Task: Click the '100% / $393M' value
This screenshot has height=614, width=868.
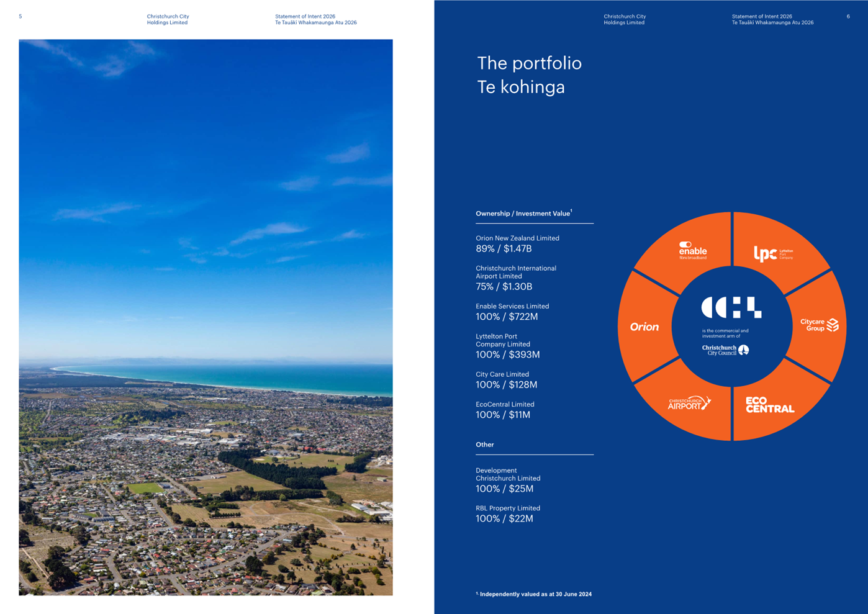Action: 507,354
